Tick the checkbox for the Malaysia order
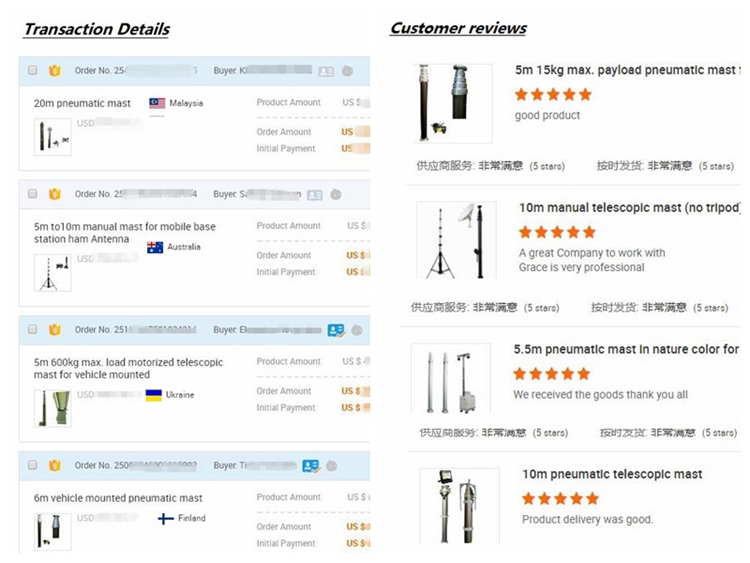750x563 pixels. 33,71
